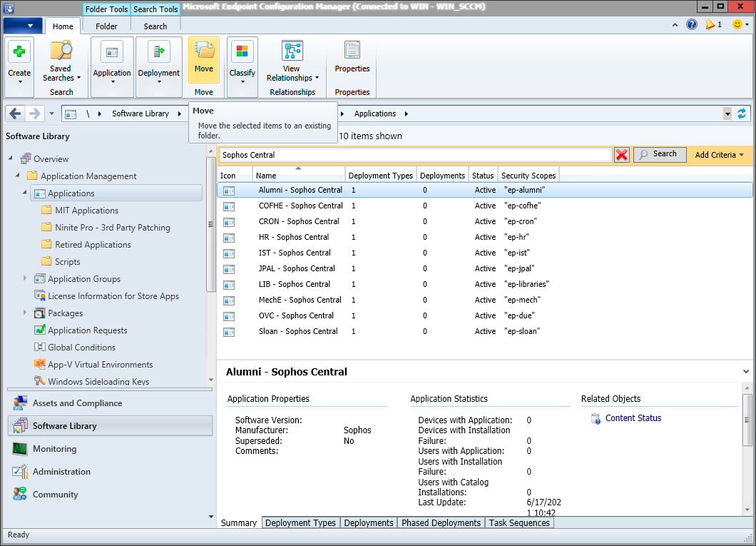Collapse the Application Management node
The image size is (756, 546).
coord(18,175)
